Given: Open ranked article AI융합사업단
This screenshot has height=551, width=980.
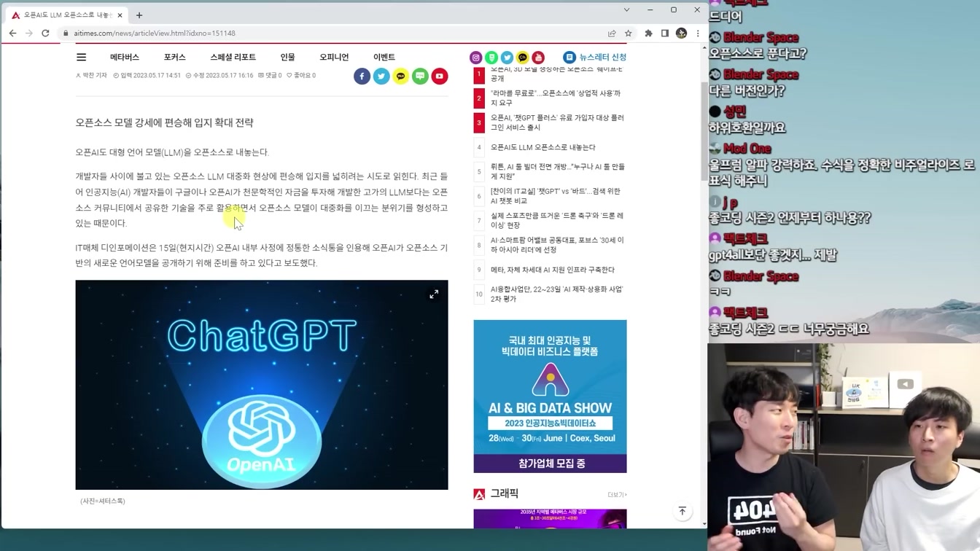Looking at the screenshot, I should pyautogui.click(x=556, y=294).
